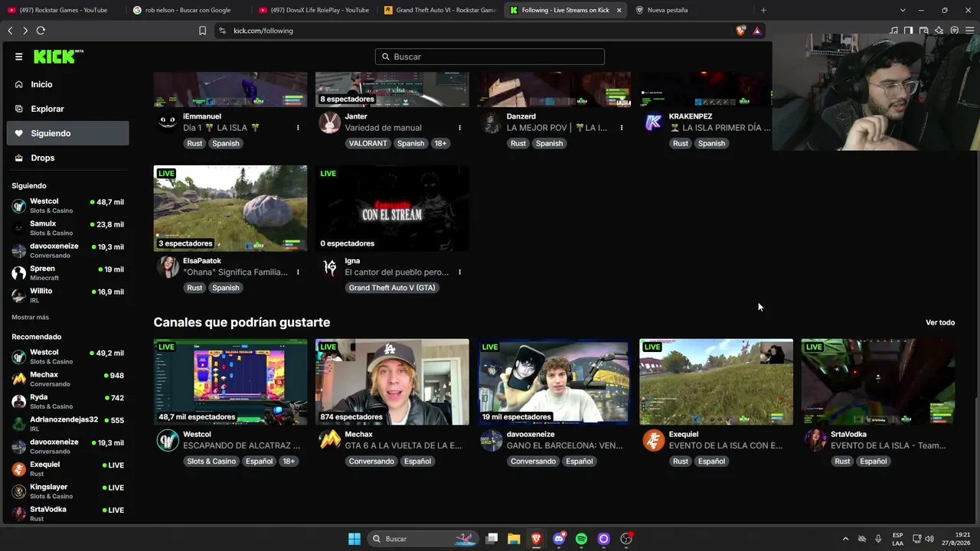Click the Grand Theft Auto V (GTA) tag

[x=392, y=288]
